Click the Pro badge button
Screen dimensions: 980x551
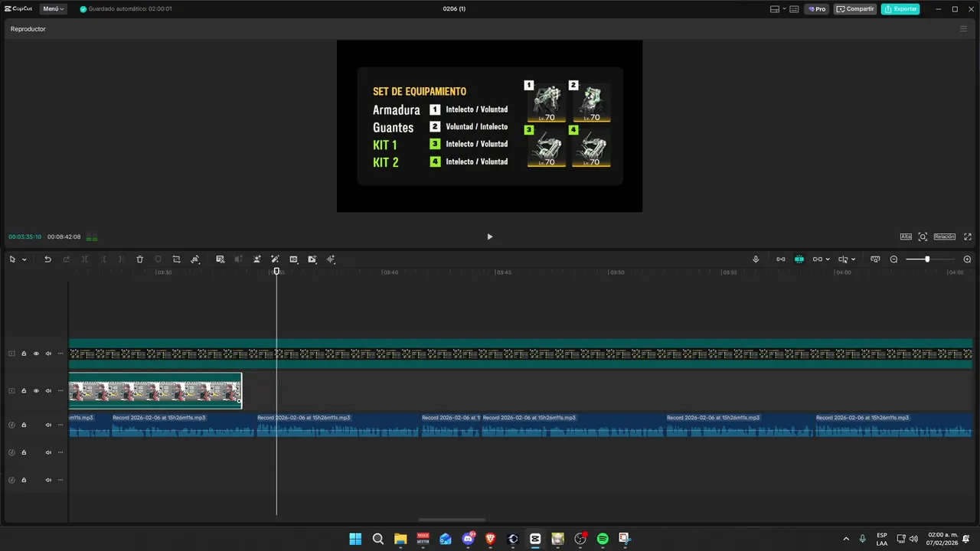point(817,9)
